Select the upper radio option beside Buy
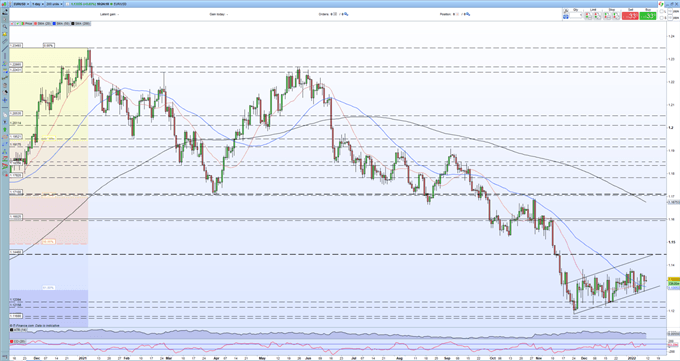The width and height of the screenshot is (680, 361). point(661,11)
